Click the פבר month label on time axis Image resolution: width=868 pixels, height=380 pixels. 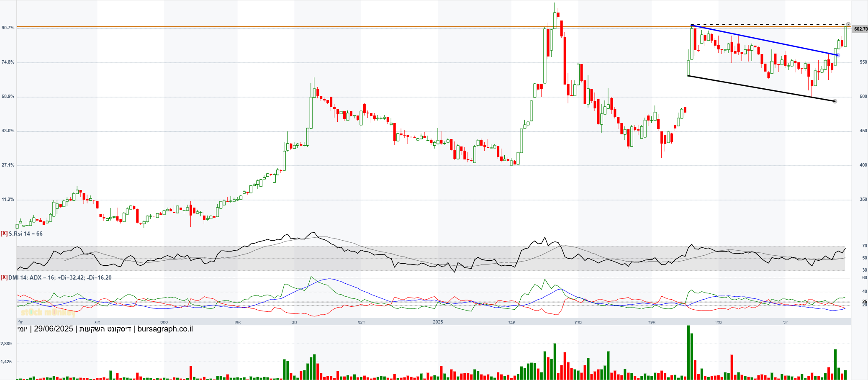coord(511,322)
